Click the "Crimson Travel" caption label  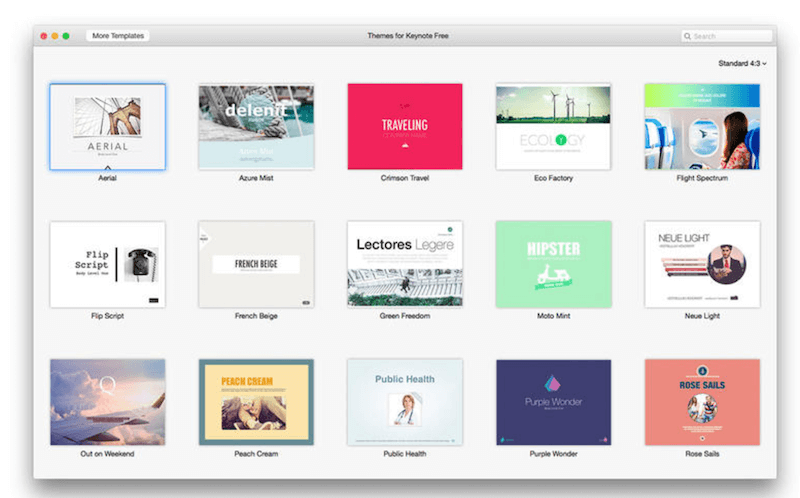pos(405,178)
